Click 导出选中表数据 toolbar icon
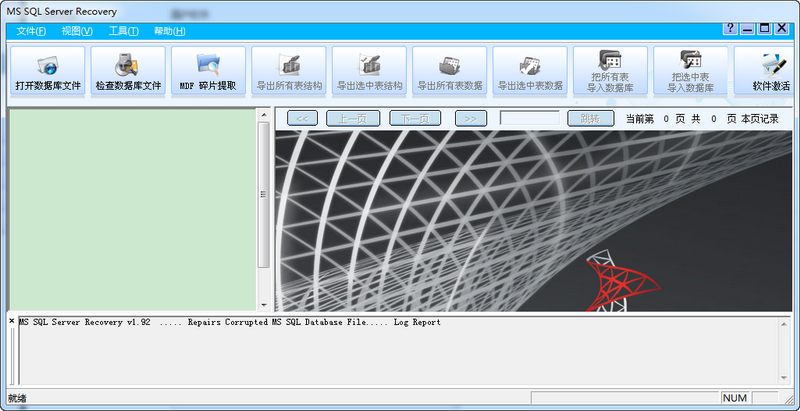 [x=530, y=70]
